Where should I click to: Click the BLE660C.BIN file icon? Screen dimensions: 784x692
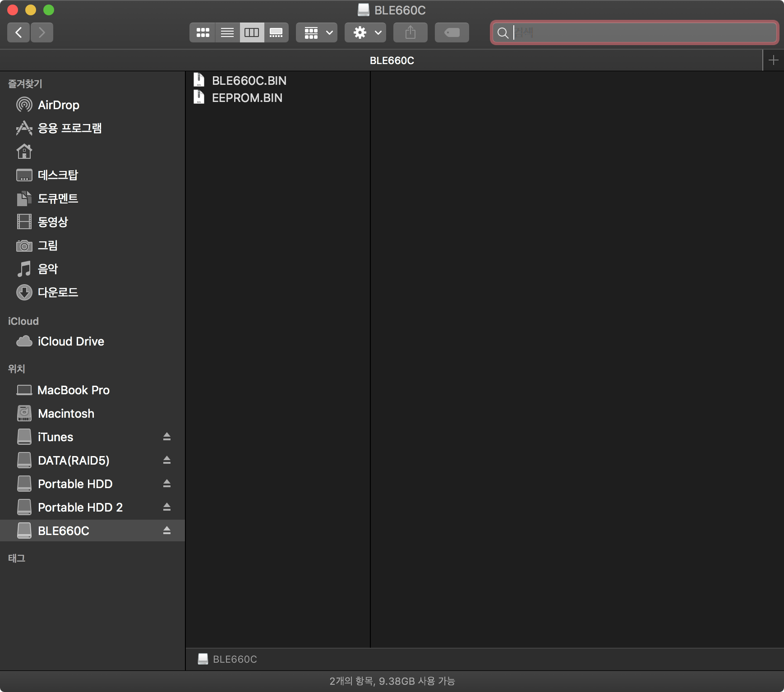199,80
